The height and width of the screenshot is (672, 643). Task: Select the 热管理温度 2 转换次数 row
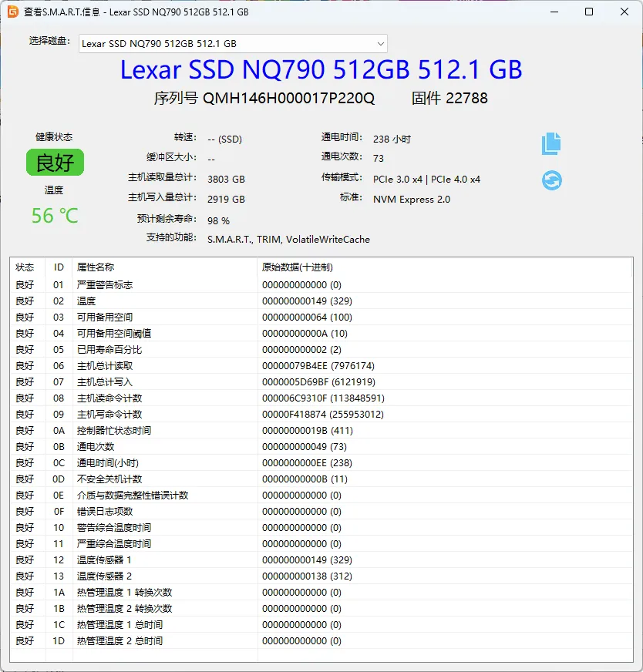pyautogui.click(x=321, y=609)
